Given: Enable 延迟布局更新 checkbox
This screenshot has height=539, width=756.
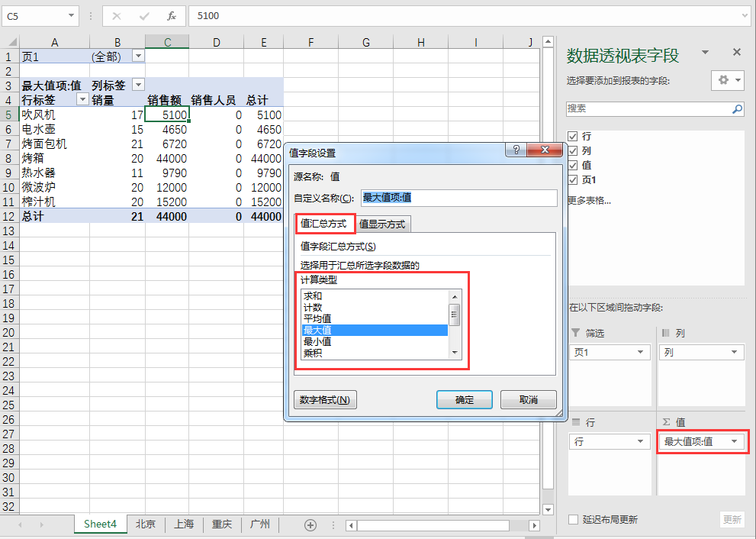Looking at the screenshot, I should [573, 519].
